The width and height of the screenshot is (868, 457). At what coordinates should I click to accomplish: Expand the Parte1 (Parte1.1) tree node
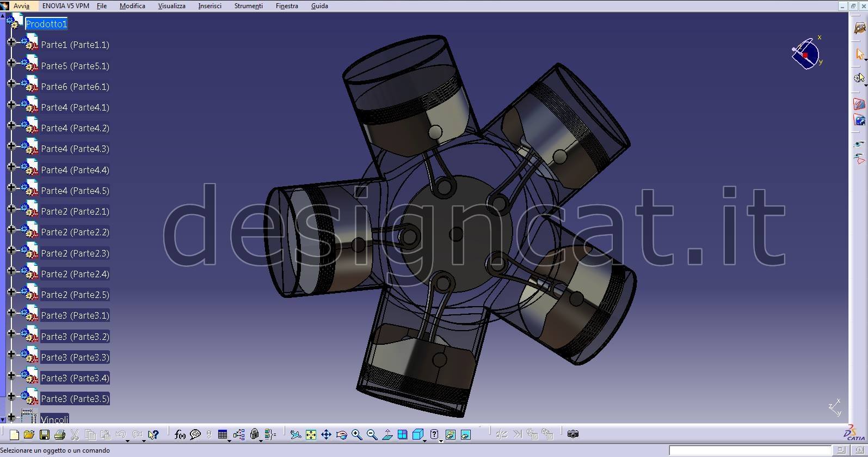coord(11,42)
